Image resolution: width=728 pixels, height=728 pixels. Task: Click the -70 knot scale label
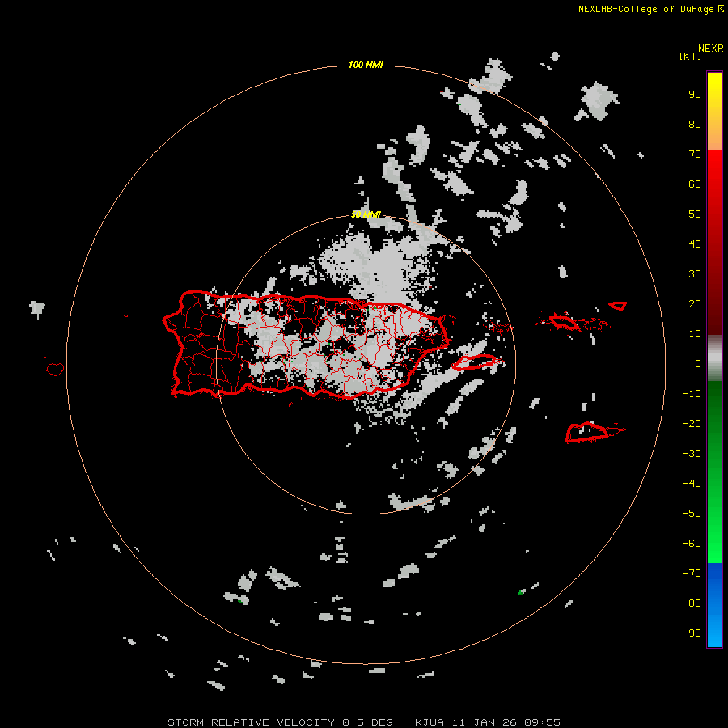pyautogui.click(x=692, y=574)
